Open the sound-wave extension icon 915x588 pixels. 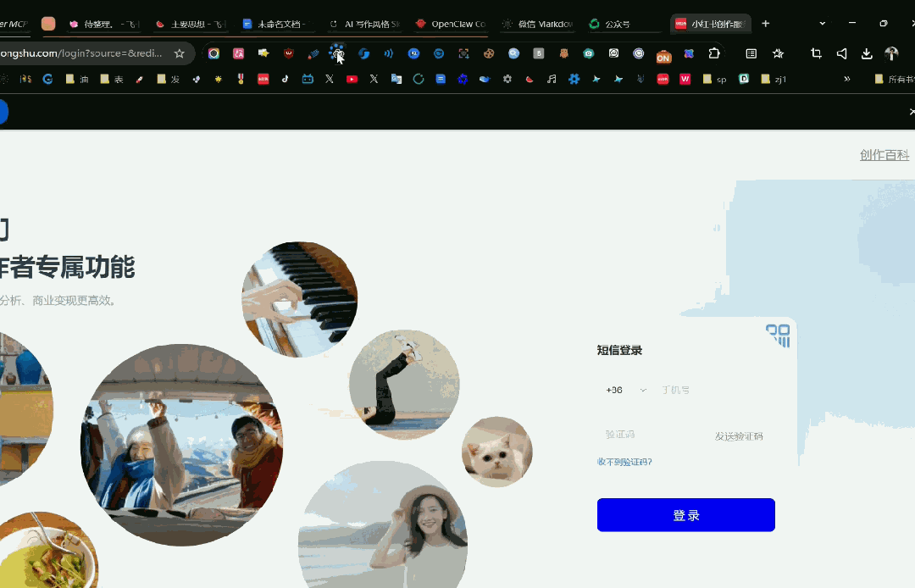389,53
